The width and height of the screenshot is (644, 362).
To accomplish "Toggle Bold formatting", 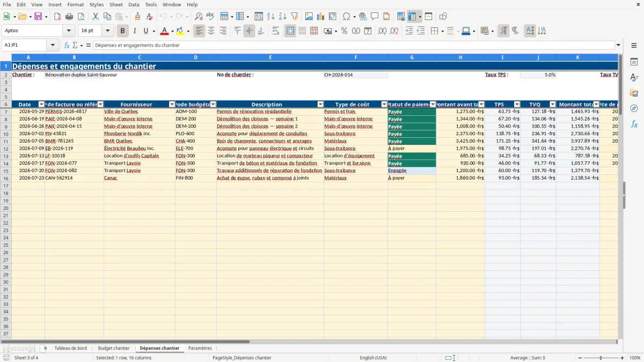I will pyautogui.click(x=123, y=31).
